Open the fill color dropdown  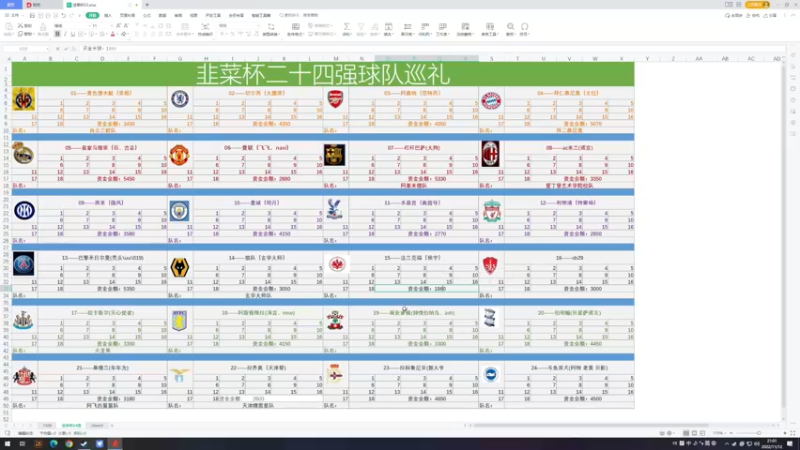[107, 34]
